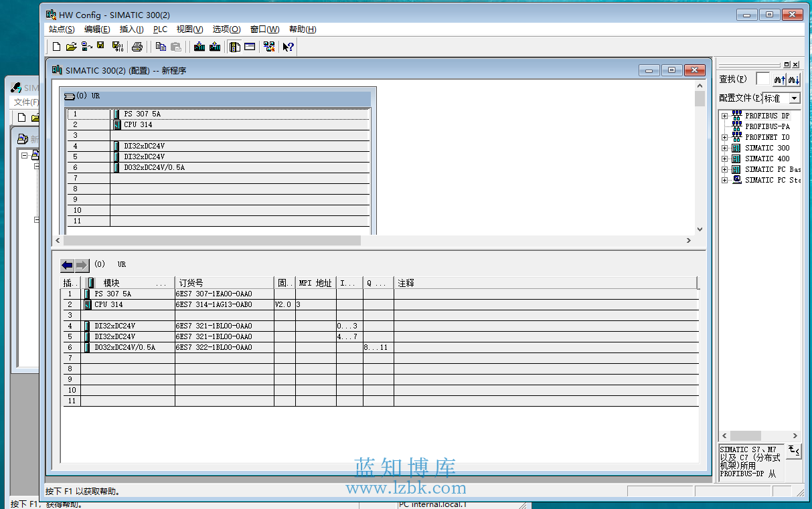The width and height of the screenshot is (812, 509).
Task: Click the Upload from Module toolbar icon
Action: [x=214, y=47]
